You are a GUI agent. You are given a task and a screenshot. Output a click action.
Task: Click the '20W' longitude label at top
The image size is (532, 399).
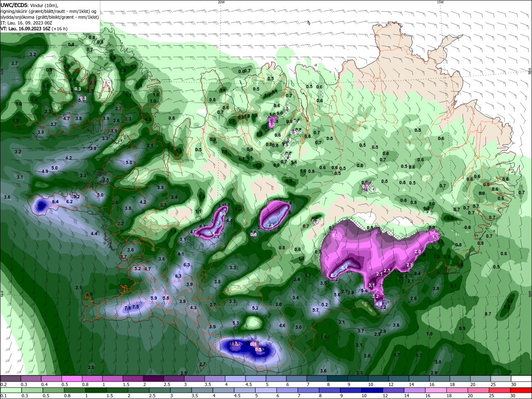221,2
